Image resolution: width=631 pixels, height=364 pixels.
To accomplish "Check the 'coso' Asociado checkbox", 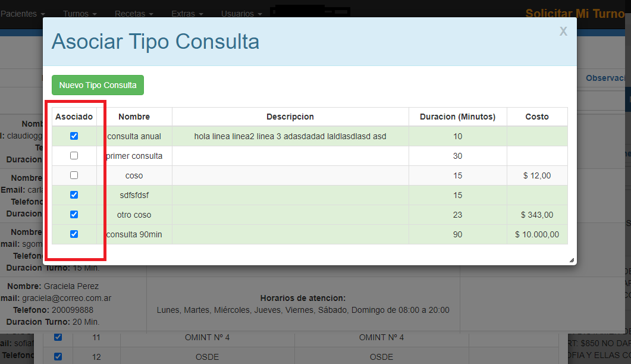I will click(x=74, y=175).
